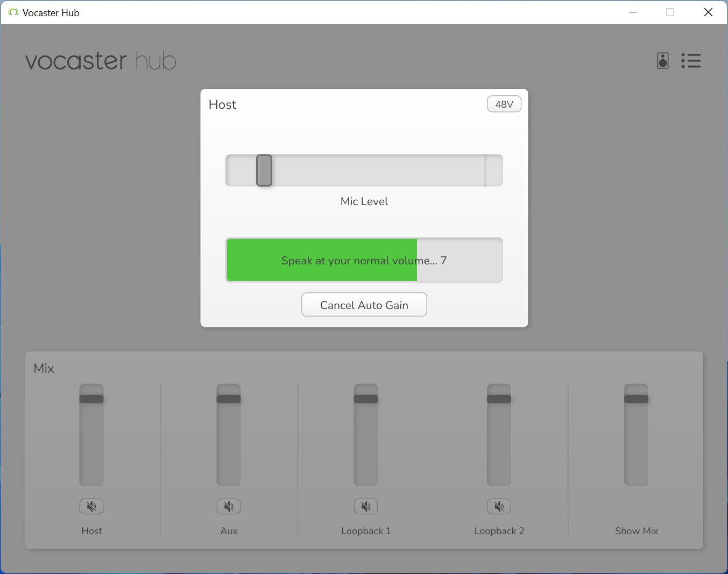The height and width of the screenshot is (574, 728).
Task: Minimize the Vocaster Hub window
Action: (633, 12)
